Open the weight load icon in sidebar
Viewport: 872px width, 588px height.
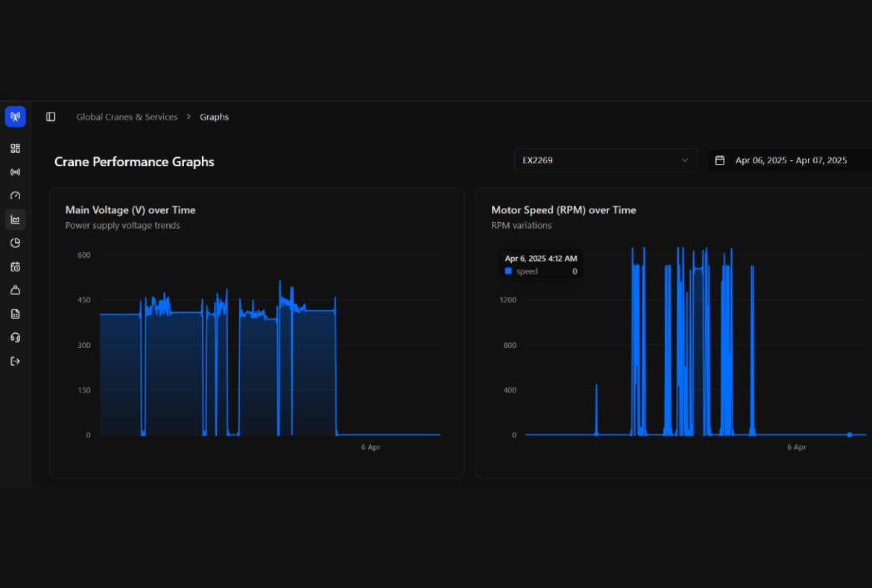15,290
